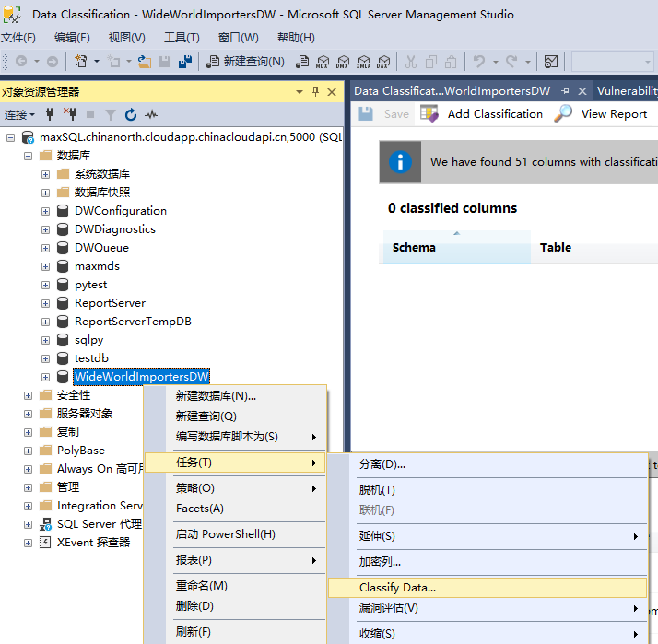The image size is (658, 644).
Task: Open a new XMLA query
Action: click(x=363, y=62)
